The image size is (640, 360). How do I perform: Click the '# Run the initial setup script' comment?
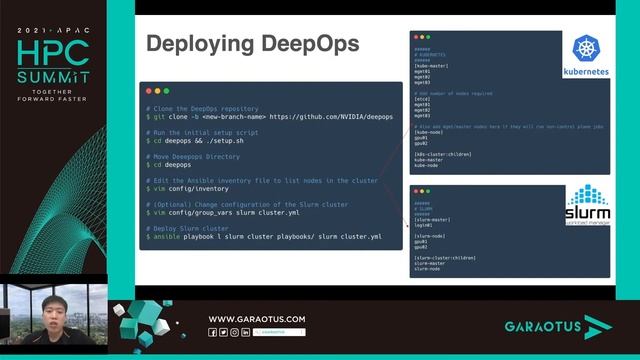click(202, 133)
